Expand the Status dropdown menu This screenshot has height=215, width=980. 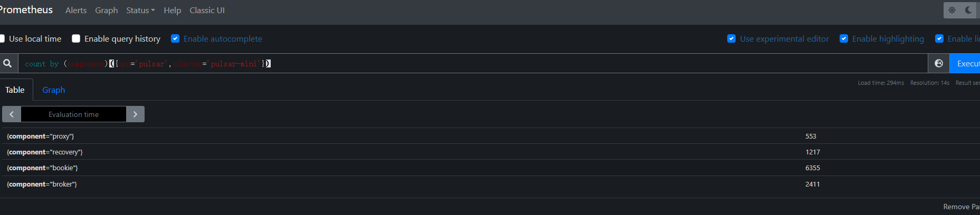(x=140, y=10)
